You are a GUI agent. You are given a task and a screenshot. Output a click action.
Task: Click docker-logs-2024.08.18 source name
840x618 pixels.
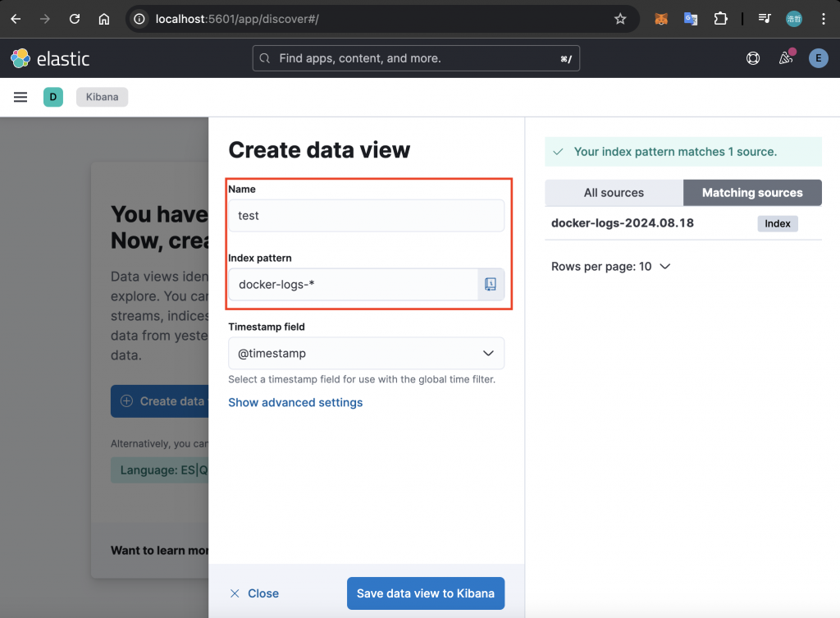623,223
